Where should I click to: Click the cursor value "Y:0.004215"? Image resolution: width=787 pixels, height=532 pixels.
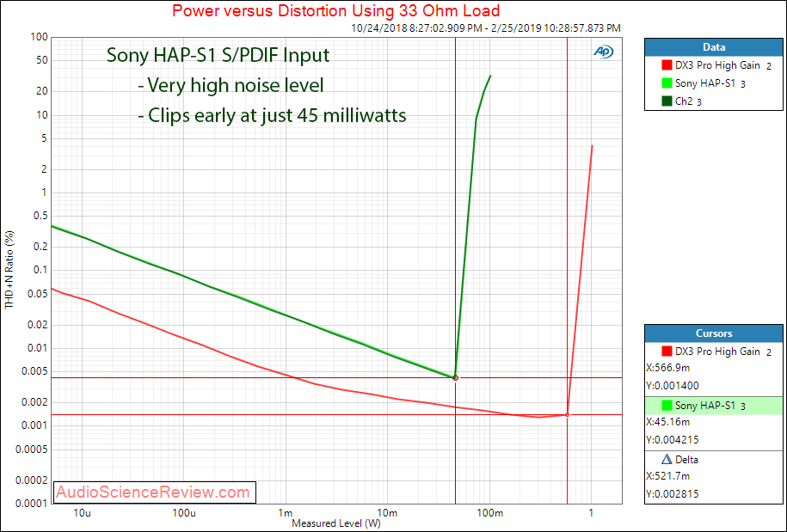pyautogui.click(x=673, y=440)
